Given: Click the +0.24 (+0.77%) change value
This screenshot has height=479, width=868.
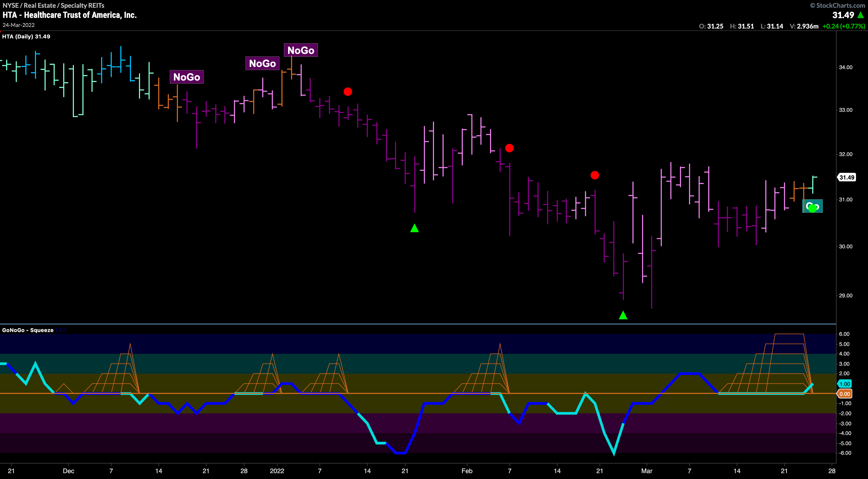Looking at the screenshot, I should (844, 26).
